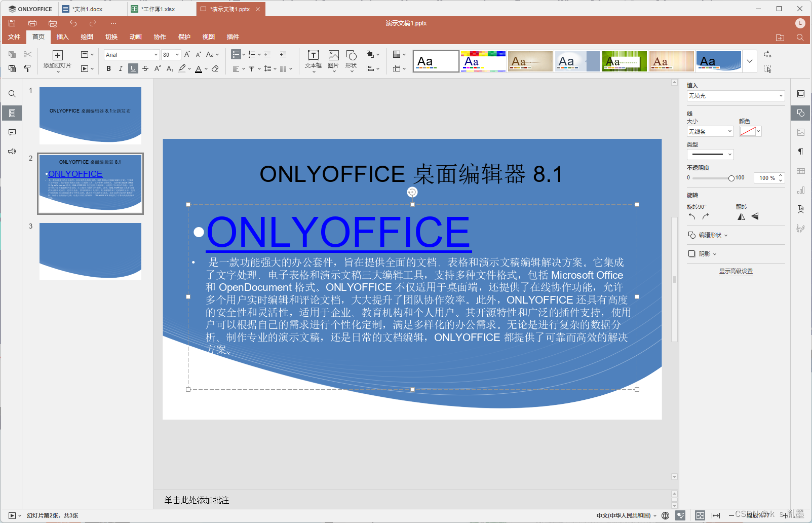
Task: Flip the shape vertically
Action: coord(755,216)
